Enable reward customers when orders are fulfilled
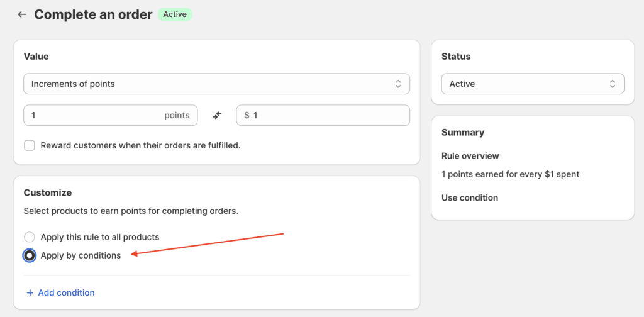 pos(30,145)
